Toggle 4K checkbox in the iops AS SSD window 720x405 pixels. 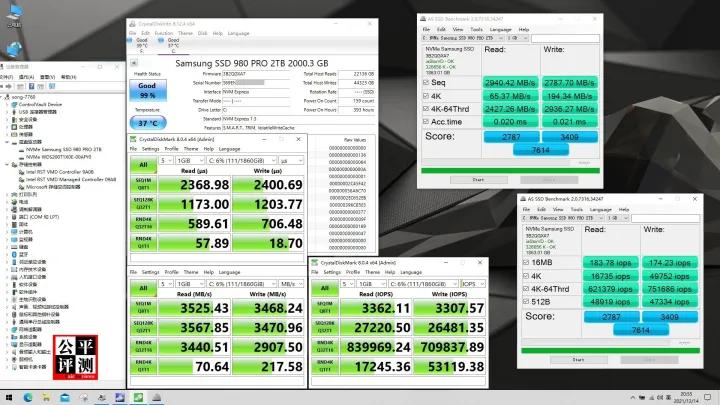[x=526, y=276]
